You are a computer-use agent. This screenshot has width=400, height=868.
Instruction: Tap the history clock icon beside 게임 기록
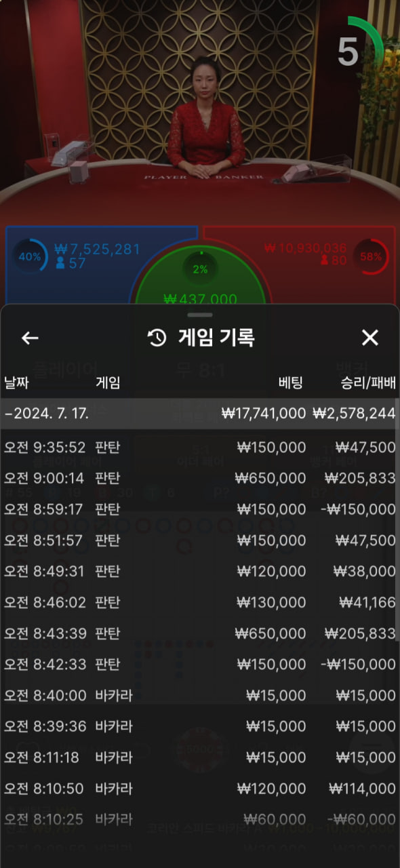[x=157, y=338]
